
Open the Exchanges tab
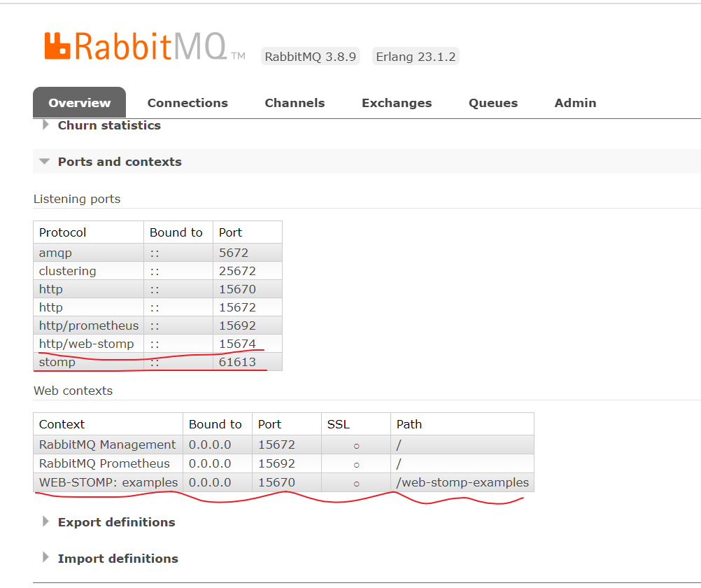click(x=396, y=102)
